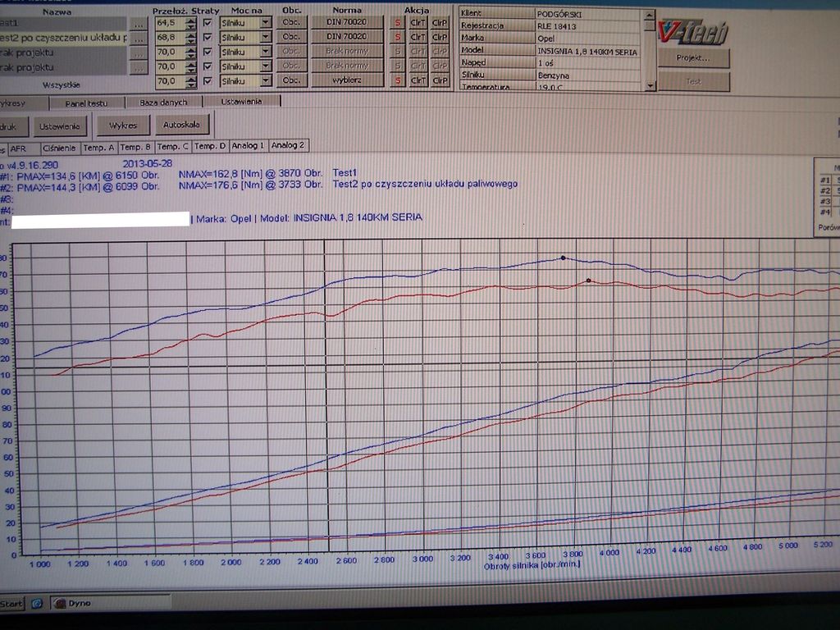Click the red S button for Test1
Screen dimensions: 840x630
click(398, 23)
